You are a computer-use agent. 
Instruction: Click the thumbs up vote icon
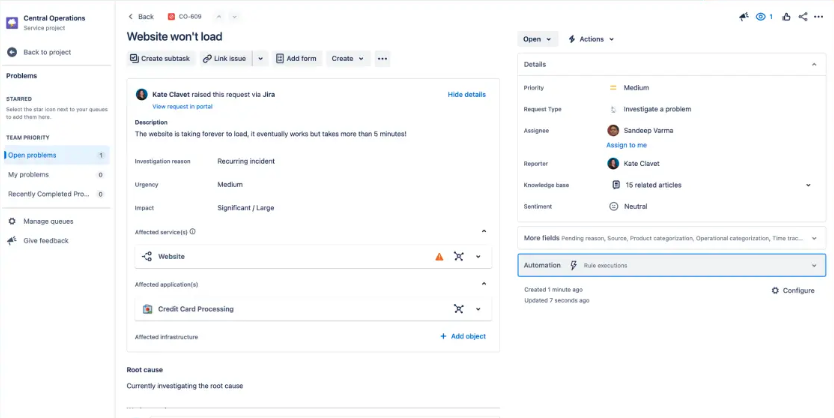(x=787, y=17)
